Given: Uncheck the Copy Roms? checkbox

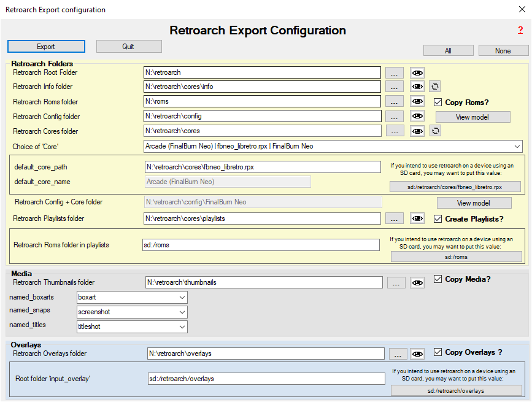Looking at the screenshot, I should 438,102.
